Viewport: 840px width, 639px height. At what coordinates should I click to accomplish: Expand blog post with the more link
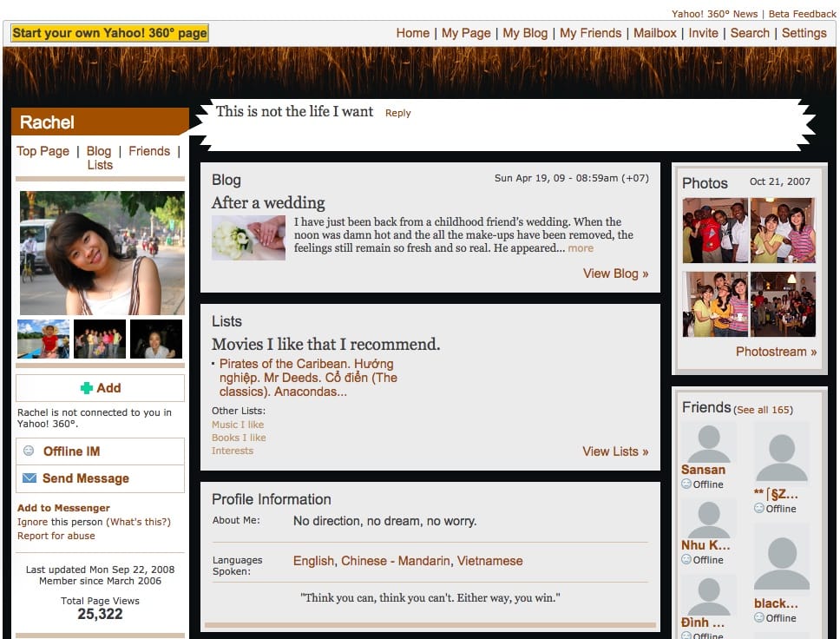point(581,248)
